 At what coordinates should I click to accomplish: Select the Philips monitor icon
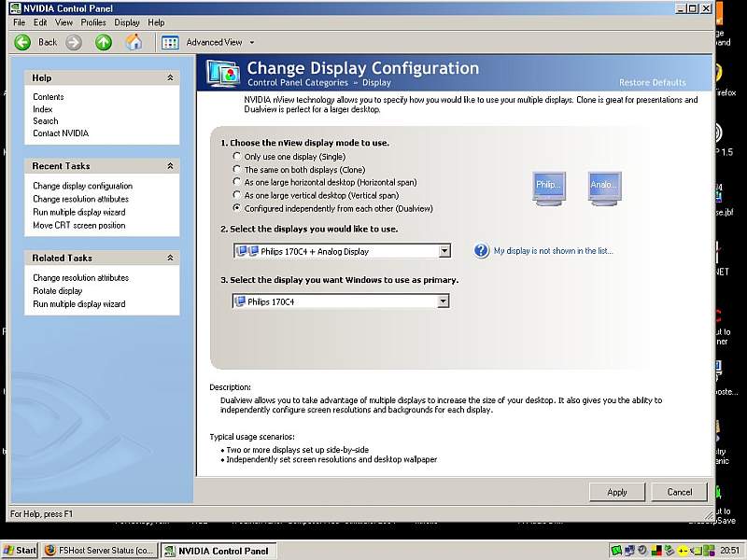pyautogui.click(x=548, y=186)
